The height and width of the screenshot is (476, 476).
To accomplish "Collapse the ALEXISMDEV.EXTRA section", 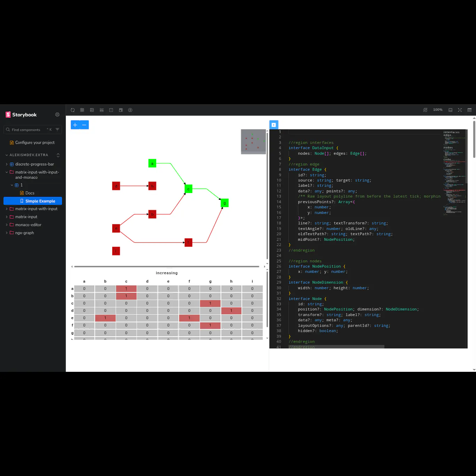I will click(29, 155).
